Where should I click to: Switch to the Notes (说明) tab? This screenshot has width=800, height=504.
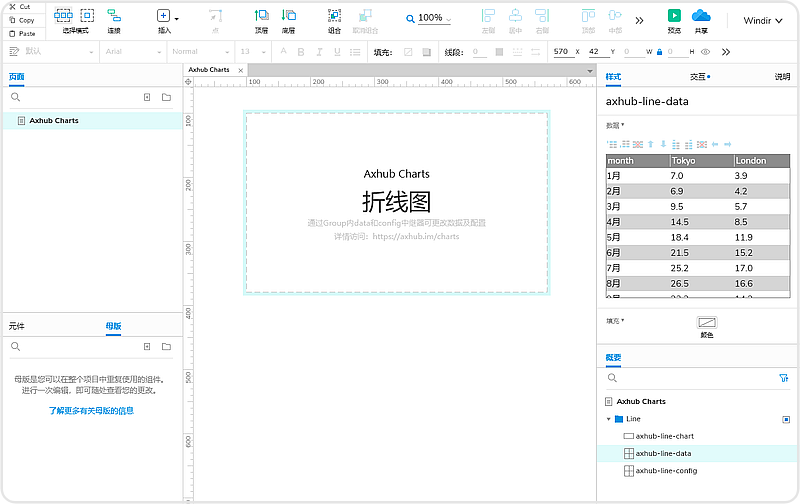[782, 77]
